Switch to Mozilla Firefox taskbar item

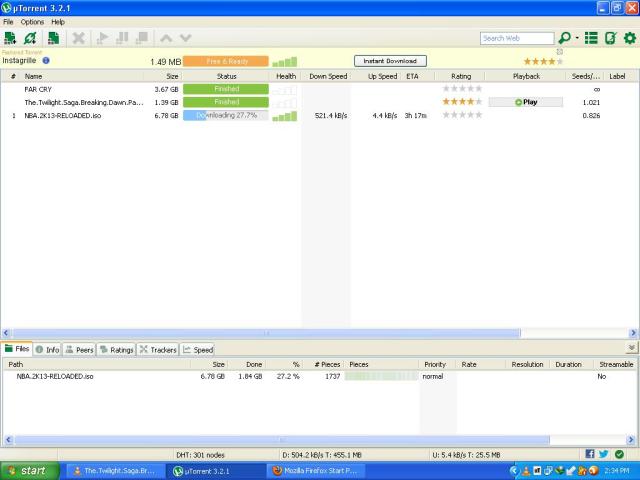point(316,471)
